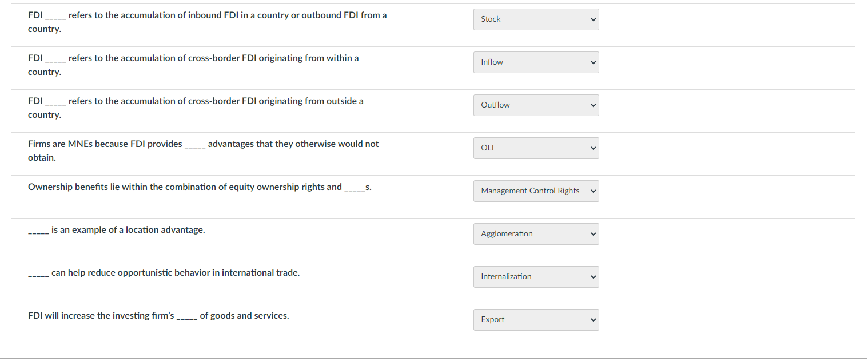Click the chevron arrow on the Agglomeration dropdown
The image size is (868, 361).
pos(593,234)
